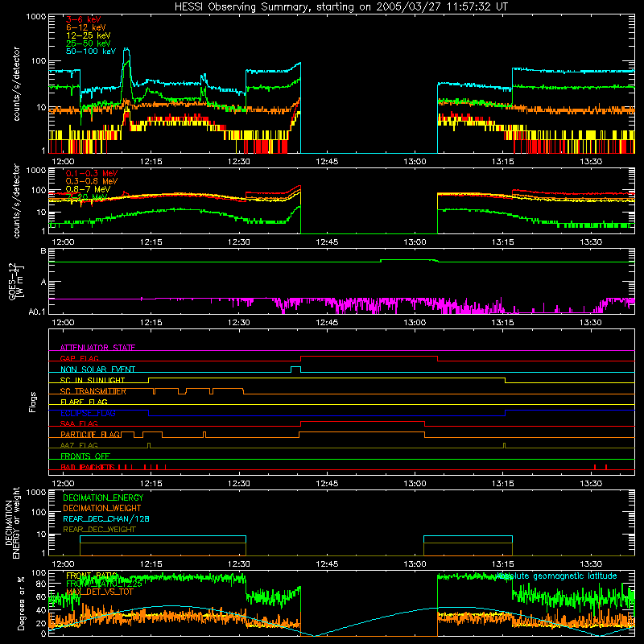Select the MAX_DET_VS_TOT legend label
This screenshot has height=644, width=644.
coord(100,592)
